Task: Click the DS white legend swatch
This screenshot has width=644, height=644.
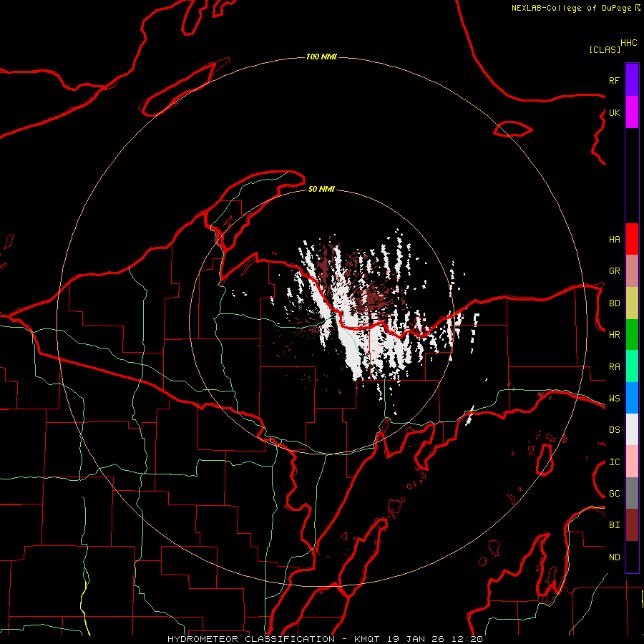Action: 632,429
